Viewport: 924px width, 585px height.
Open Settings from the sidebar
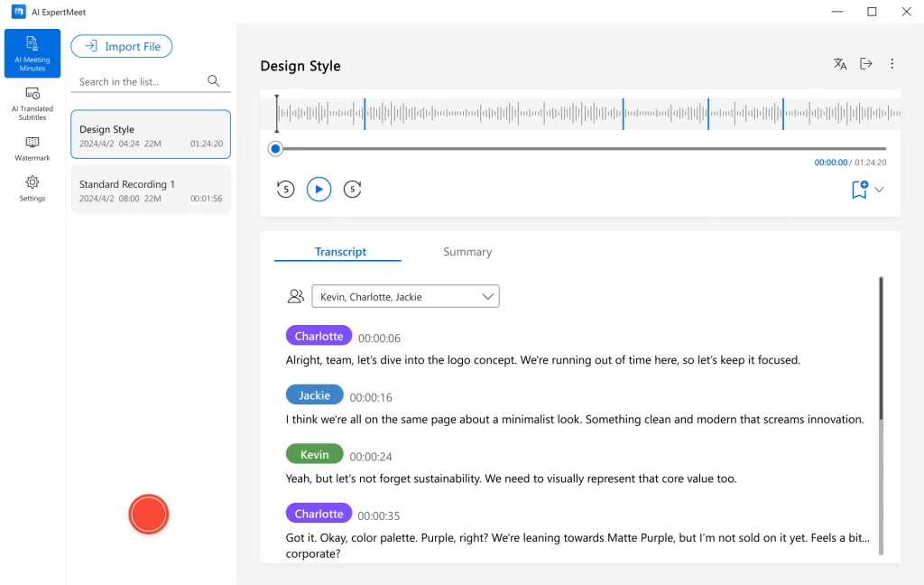[32, 188]
